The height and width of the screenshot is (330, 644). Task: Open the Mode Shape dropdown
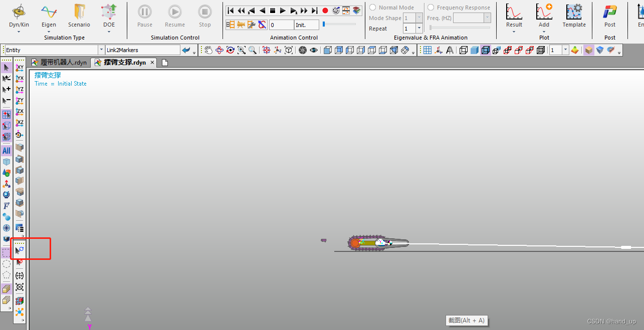pos(419,18)
